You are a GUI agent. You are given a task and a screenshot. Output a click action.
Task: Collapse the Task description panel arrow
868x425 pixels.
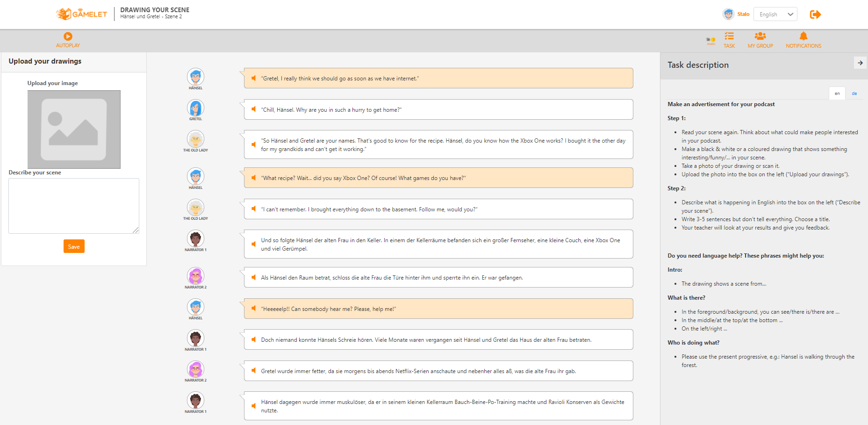860,63
